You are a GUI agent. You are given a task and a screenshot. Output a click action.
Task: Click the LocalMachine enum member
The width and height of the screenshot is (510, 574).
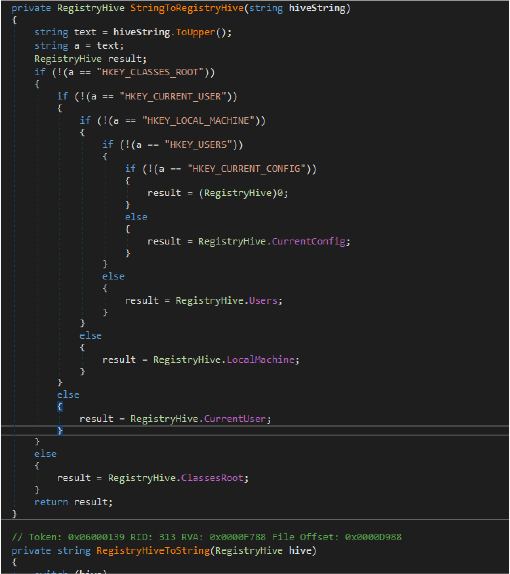[x=261, y=360]
